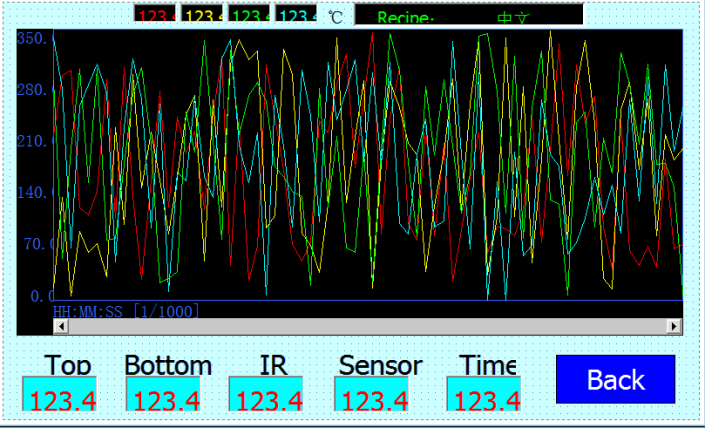Click the red temperature readout at top
706x429 pixels.
[x=154, y=16]
